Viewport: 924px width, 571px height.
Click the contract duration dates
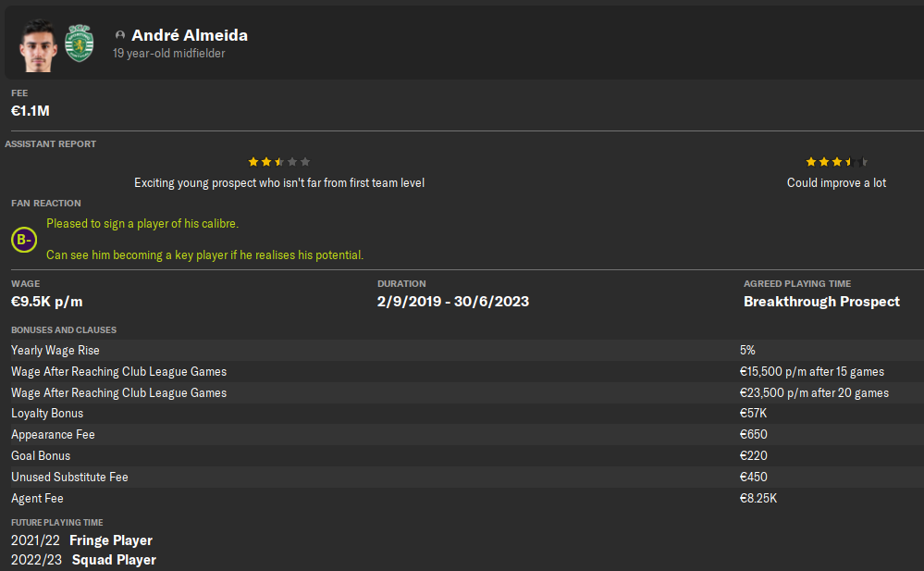(x=453, y=302)
